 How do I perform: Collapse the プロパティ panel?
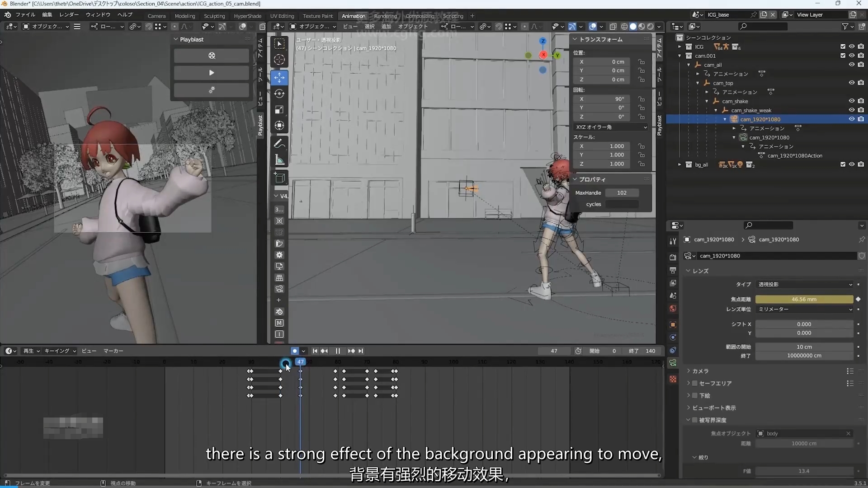(575, 179)
